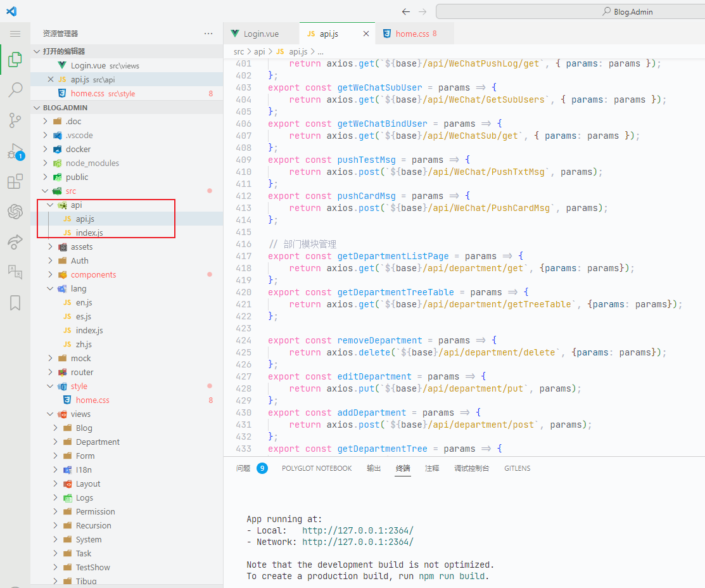
Task: Open index.js in the api folder
Action: pos(89,233)
